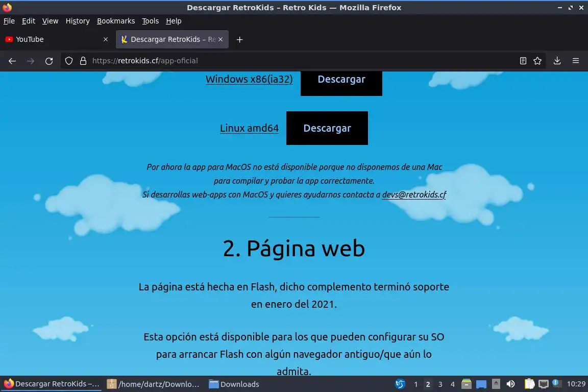Open the tracking protection shield icon
This screenshot has width=588, height=392.
69,61
